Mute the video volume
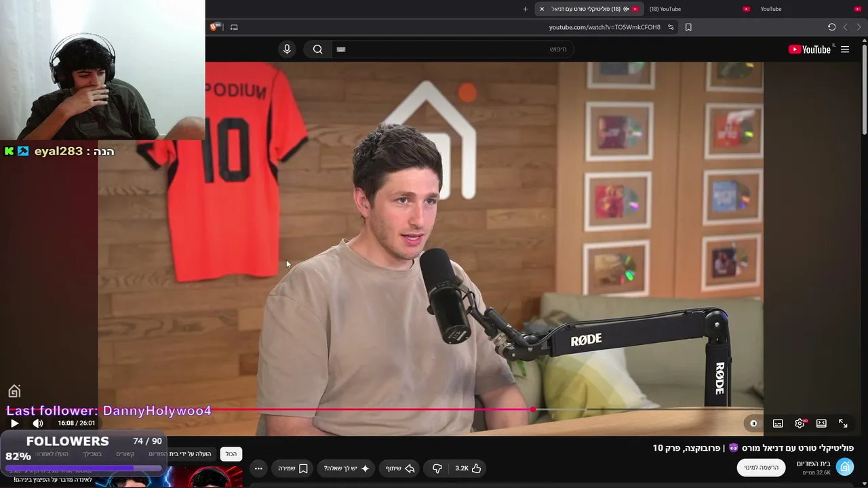868x488 pixels. point(38,423)
